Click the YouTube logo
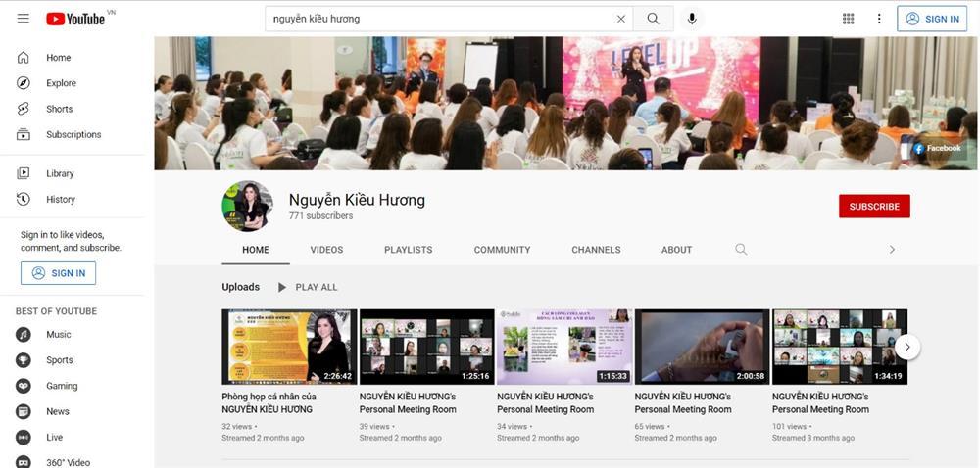 click(75, 19)
